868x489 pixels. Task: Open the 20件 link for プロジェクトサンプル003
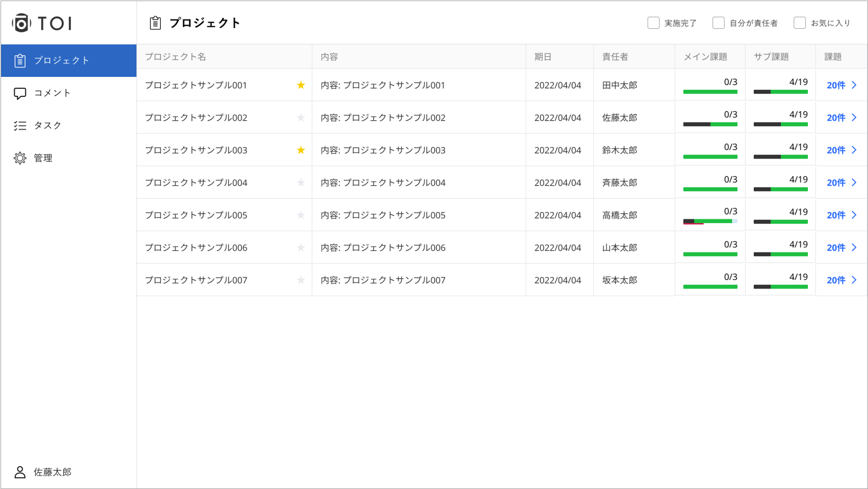point(836,150)
